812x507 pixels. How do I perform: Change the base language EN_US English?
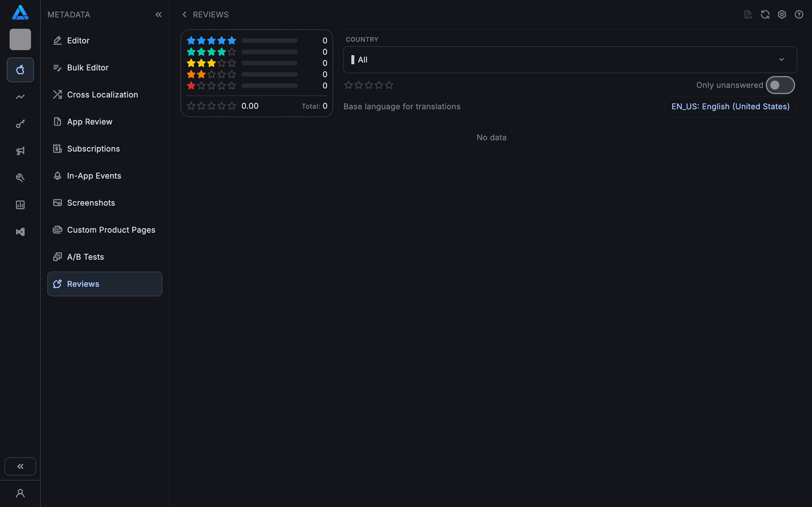click(x=730, y=106)
